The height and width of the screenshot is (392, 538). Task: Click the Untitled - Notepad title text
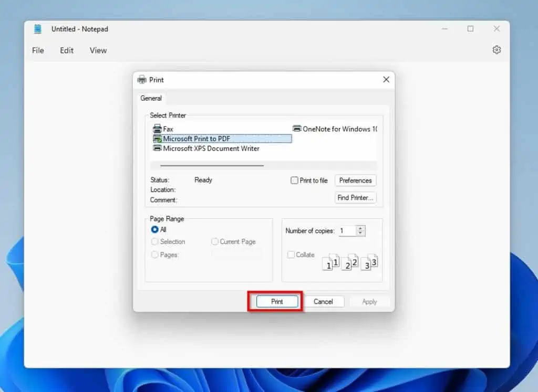click(80, 29)
